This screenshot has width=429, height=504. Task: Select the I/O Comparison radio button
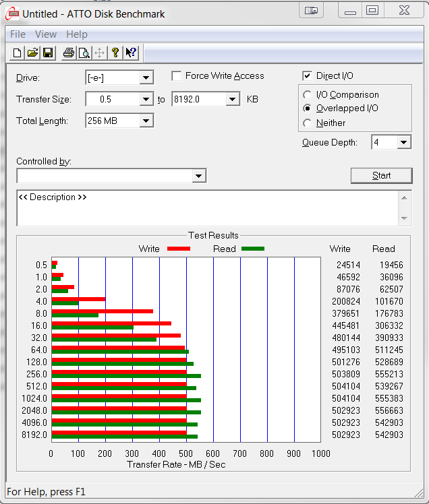click(x=308, y=95)
